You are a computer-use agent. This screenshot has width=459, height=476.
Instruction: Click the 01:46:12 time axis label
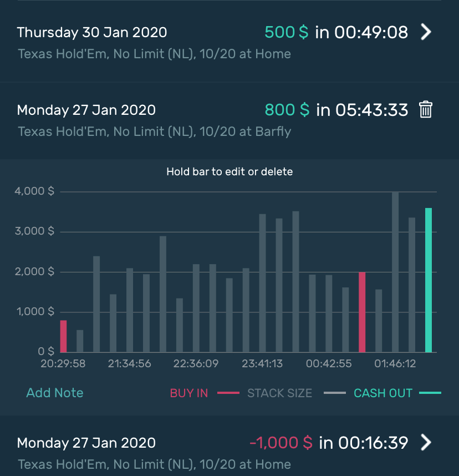click(x=395, y=364)
